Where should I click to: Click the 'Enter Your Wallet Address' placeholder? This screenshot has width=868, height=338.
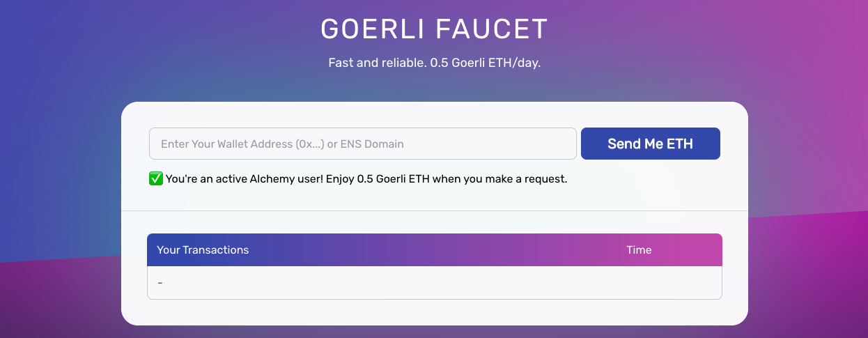point(227,144)
